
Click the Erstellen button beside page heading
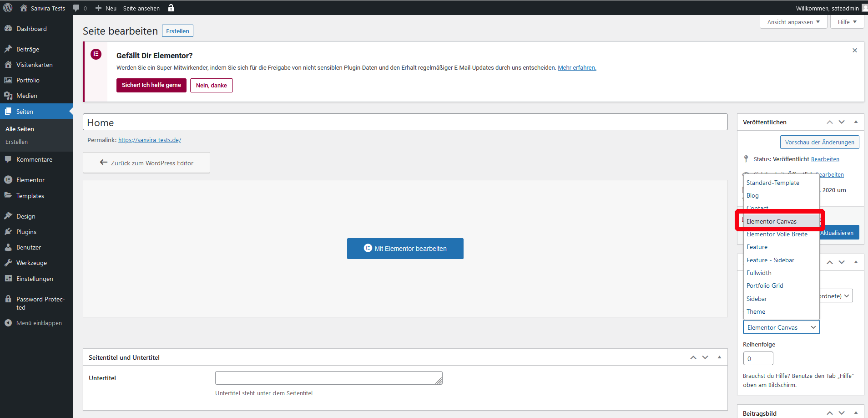coord(177,31)
